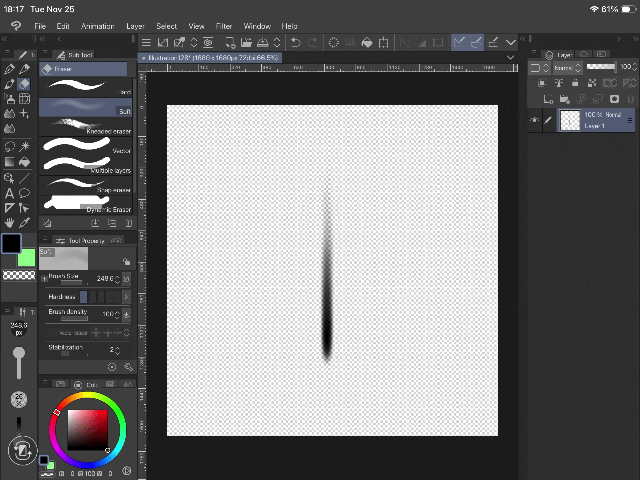Viewport: 640px width, 480px height.
Task: Click the Open file icon in command bar
Action: coord(246,42)
